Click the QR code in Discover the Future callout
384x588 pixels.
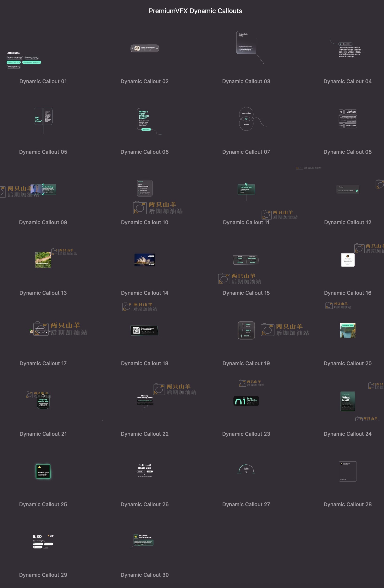coord(136,330)
